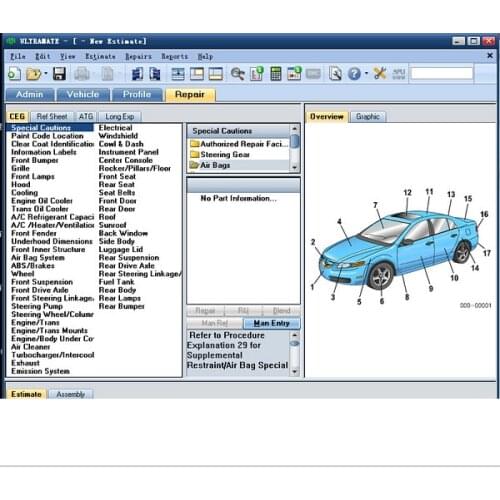Open the wrench and screwdriver tools icon

[x=380, y=74]
